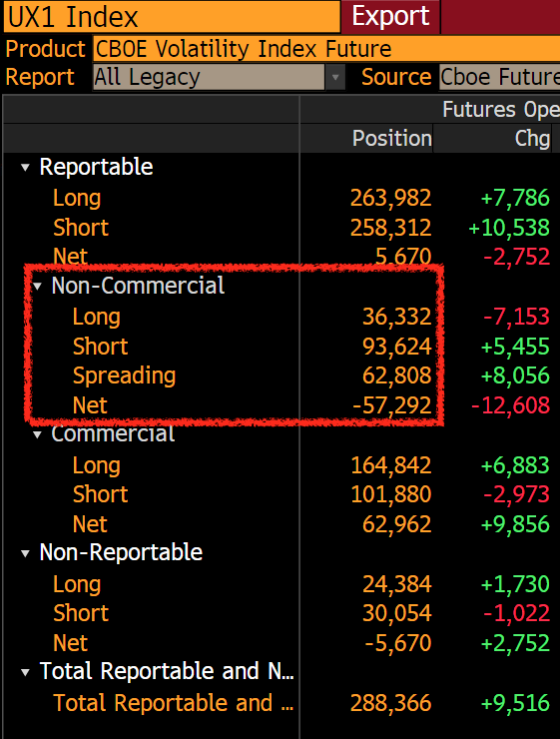The height and width of the screenshot is (739, 560).
Task: Click change value -12,608
Action: click(x=510, y=405)
